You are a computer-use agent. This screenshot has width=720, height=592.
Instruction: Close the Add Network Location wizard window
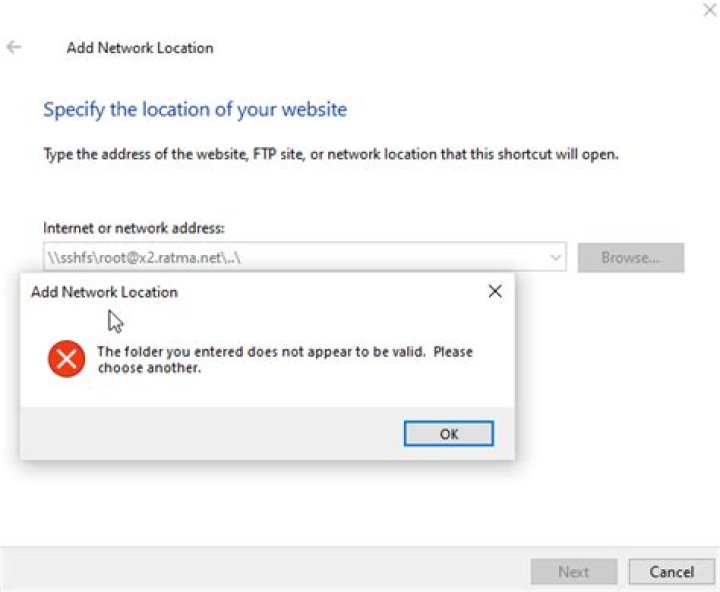click(x=709, y=10)
